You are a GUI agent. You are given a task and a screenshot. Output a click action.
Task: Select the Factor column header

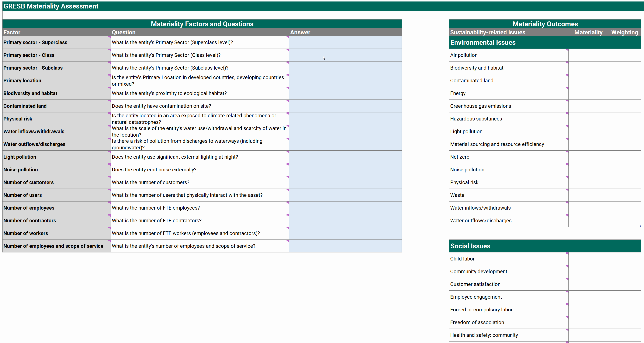pos(12,32)
